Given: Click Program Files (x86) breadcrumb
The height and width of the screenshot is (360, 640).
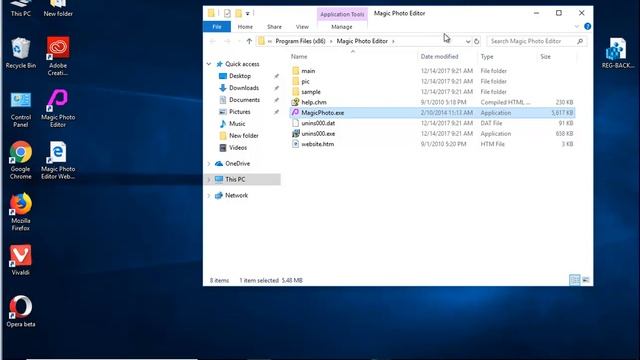Looking at the screenshot, I should (300, 41).
